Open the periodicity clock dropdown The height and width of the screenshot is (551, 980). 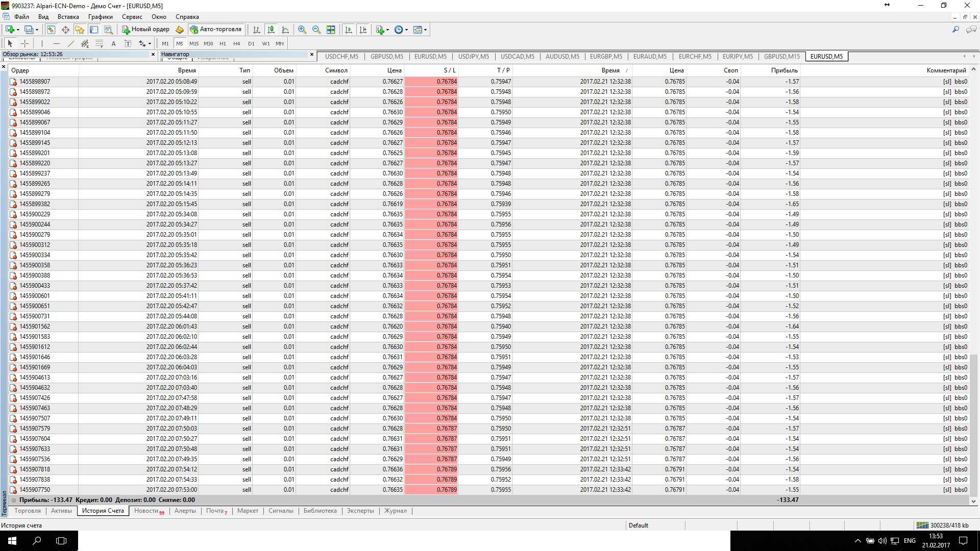[x=406, y=30]
